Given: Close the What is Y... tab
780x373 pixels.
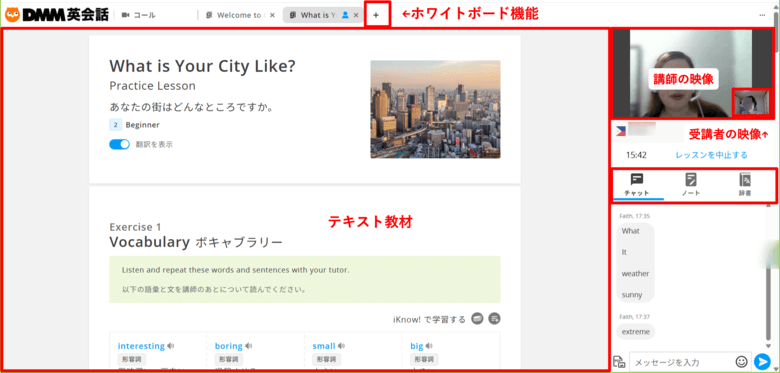Looking at the screenshot, I should [x=356, y=15].
